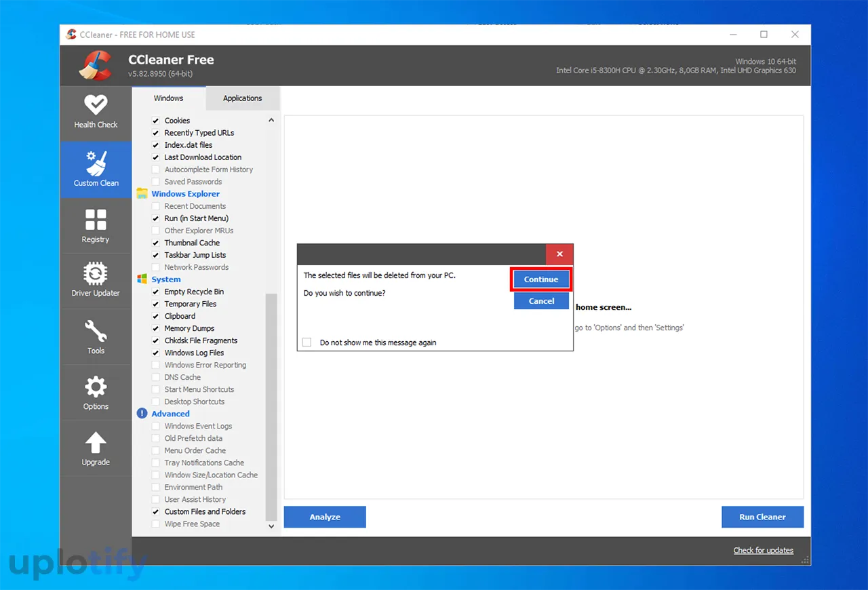Screen dimensions: 868x590
Task: Uncheck Custom Files and Folders
Action: 156,511
